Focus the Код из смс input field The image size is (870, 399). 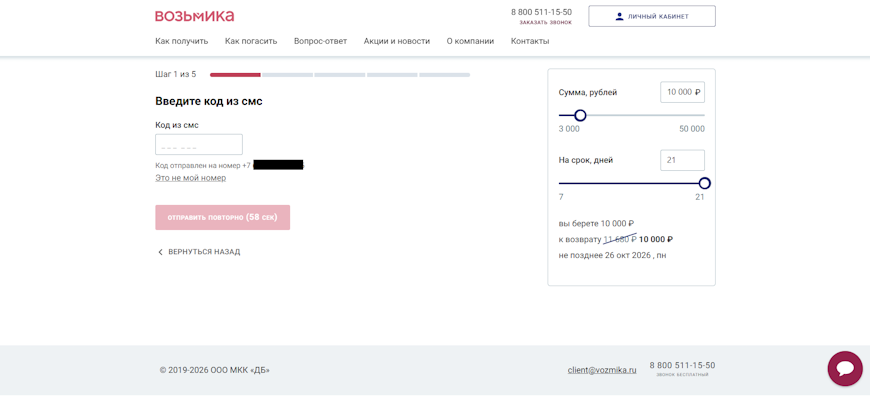[199, 144]
